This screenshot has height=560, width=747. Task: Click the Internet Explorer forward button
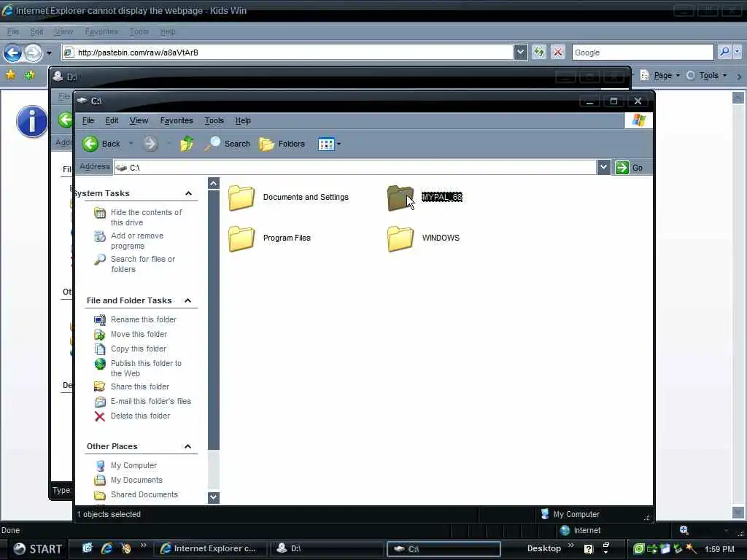(34, 52)
